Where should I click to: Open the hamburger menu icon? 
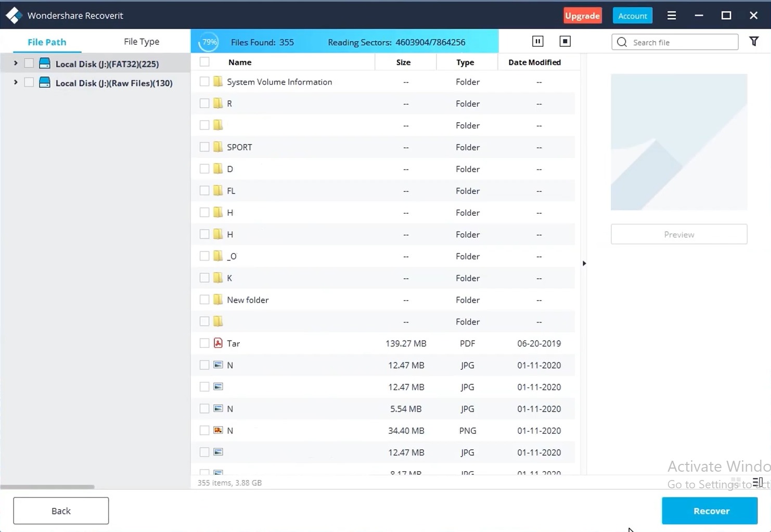pos(672,16)
